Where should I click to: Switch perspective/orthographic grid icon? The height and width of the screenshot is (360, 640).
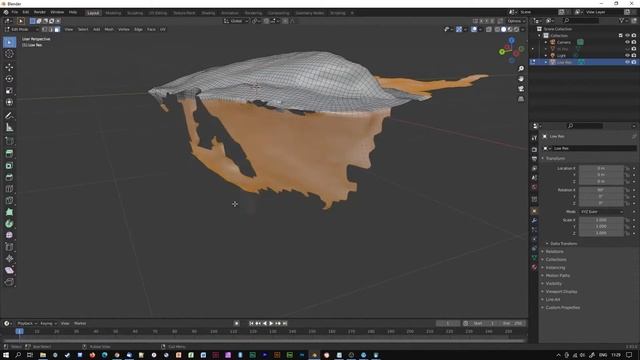[521, 99]
